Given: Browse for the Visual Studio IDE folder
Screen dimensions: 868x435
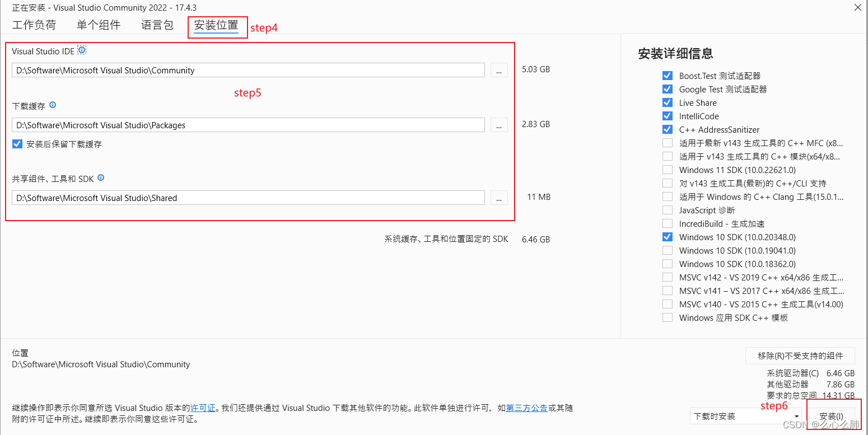Looking at the screenshot, I should [499, 70].
